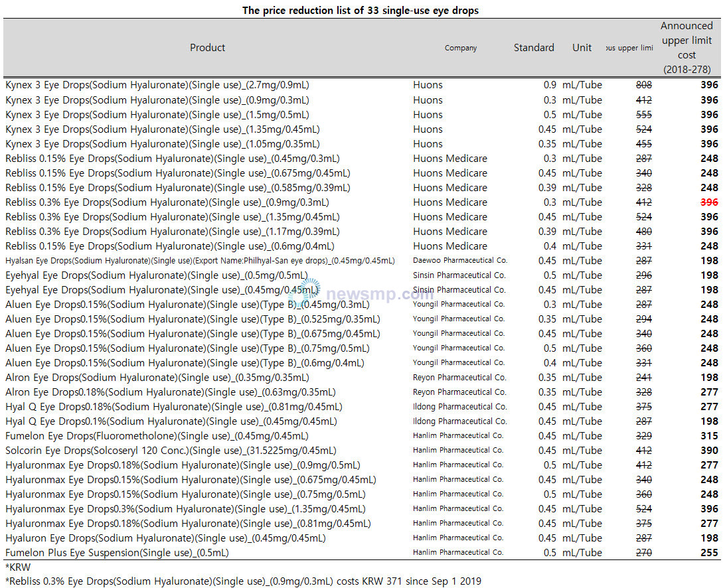The height and width of the screenshot is (588, 725).
Task: Select Rebliss 0.15% (0.675mg/0.45mL) product name
Action: coord(177,173)
